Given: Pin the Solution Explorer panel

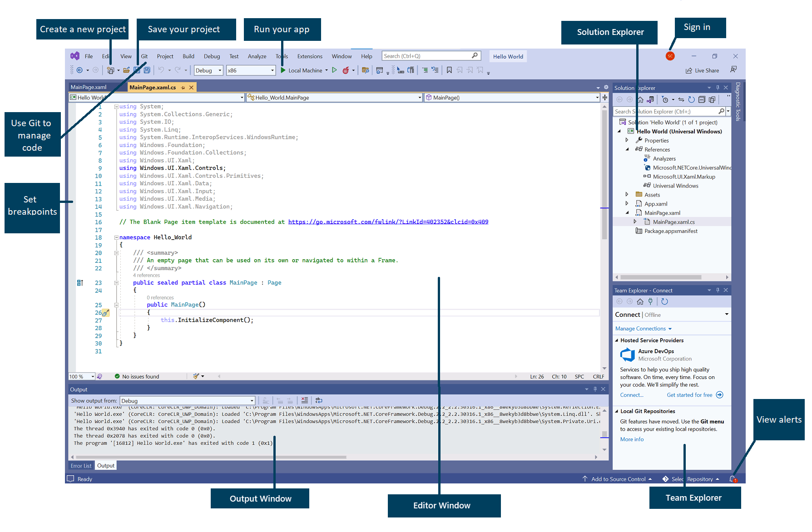Looking at the screenshot, I should (x=718, y=88).
